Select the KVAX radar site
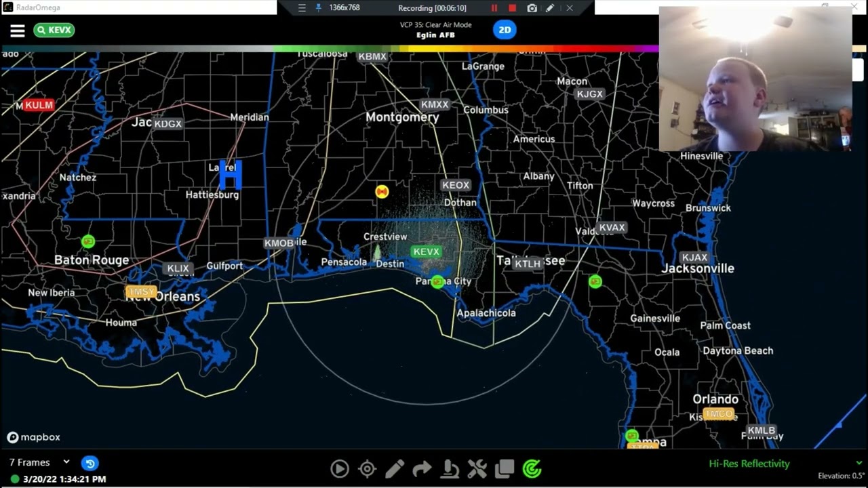This screenshot has height=488, width=868. pos(612,228)
